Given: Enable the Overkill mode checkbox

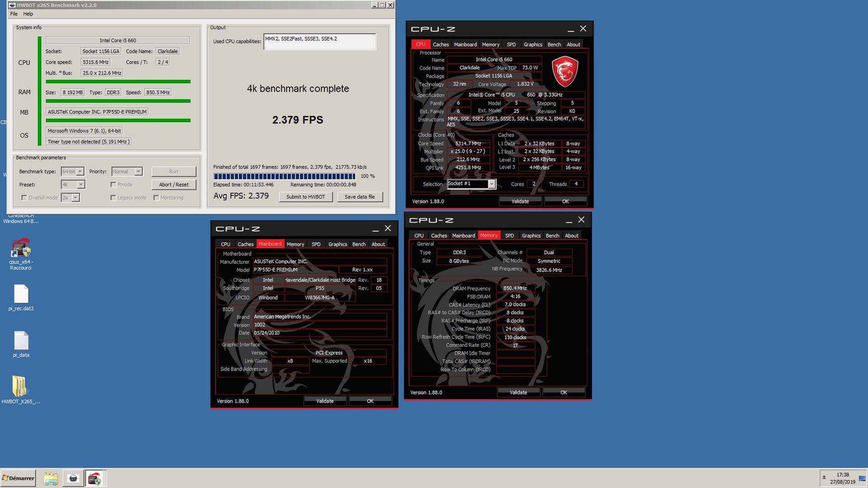Looking at the screenshot, I should click(24, 197).
